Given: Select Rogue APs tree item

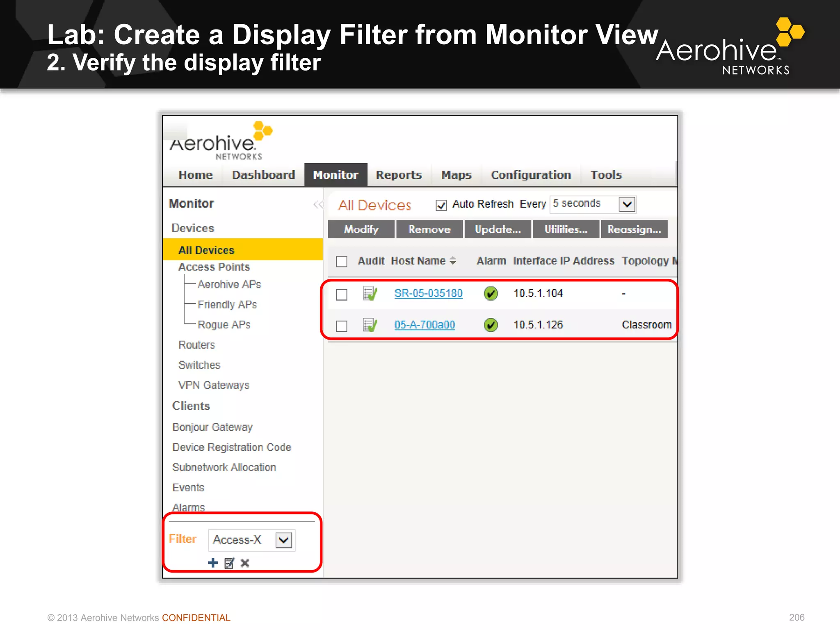Looking at the screenshot, I should [x=224, y=325].
